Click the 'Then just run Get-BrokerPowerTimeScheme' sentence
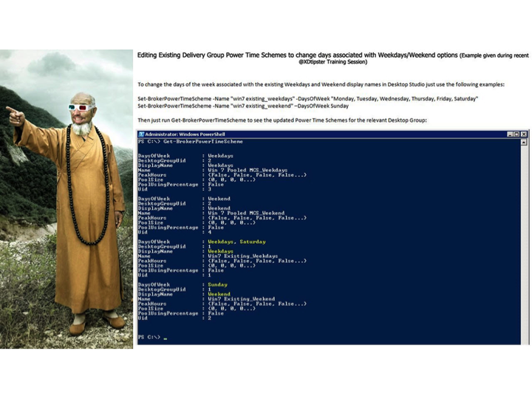 [x=282, y=120]
